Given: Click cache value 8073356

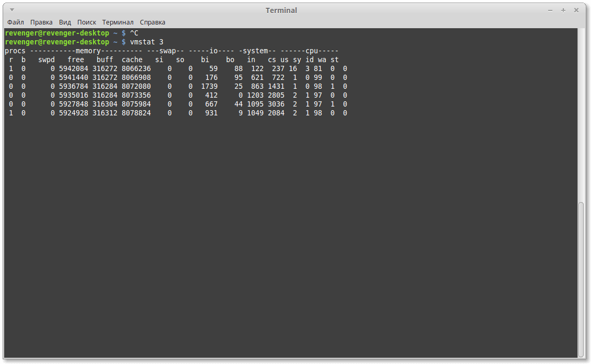Looking at the screenshot, I should (136, 95).
